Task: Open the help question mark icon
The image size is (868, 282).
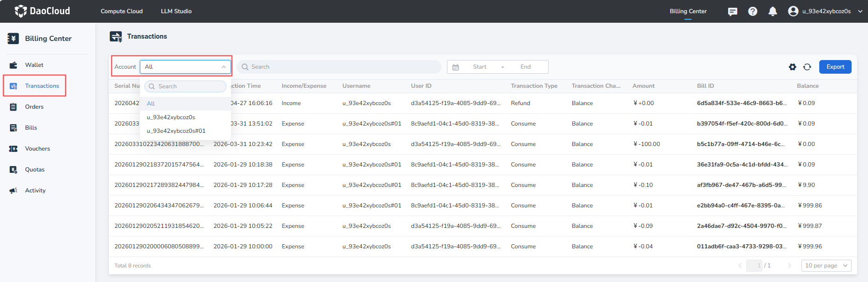Action: click(x=753, y=11)
